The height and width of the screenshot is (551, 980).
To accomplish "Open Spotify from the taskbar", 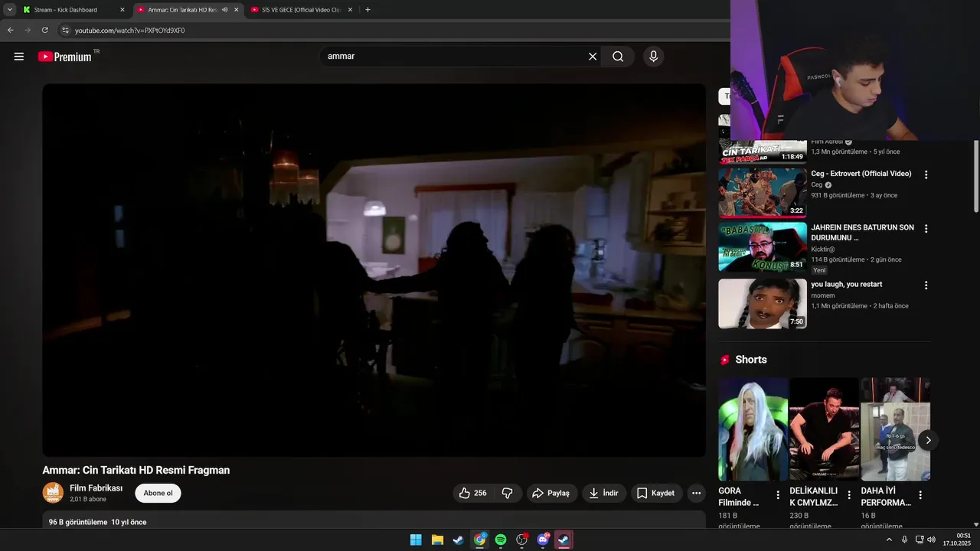I will 501,540.
